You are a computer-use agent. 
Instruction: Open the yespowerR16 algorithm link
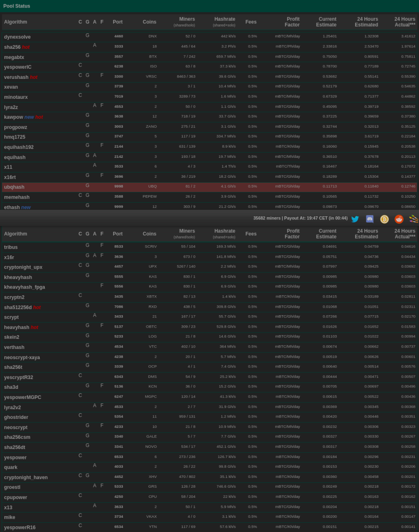coord(20,527)
